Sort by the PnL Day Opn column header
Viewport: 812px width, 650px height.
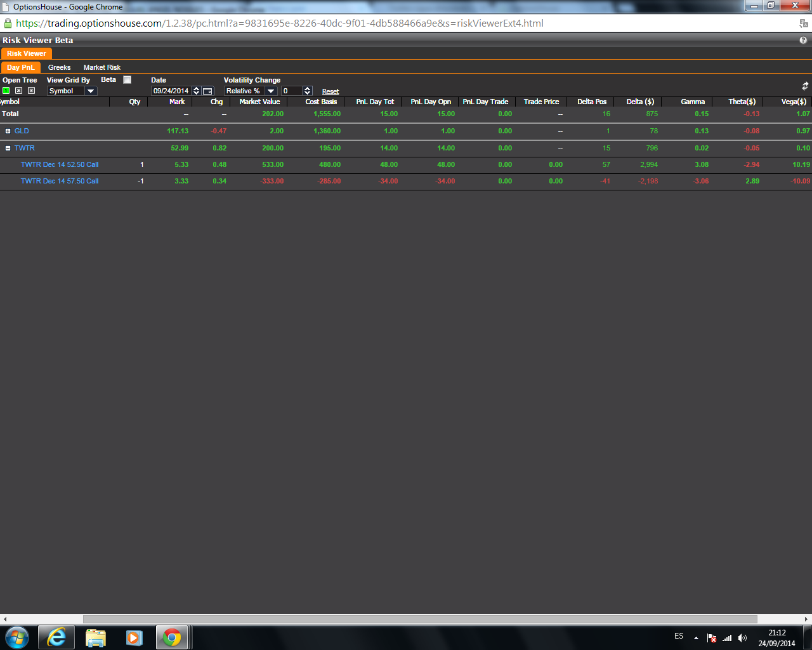[x=431, y=102]
